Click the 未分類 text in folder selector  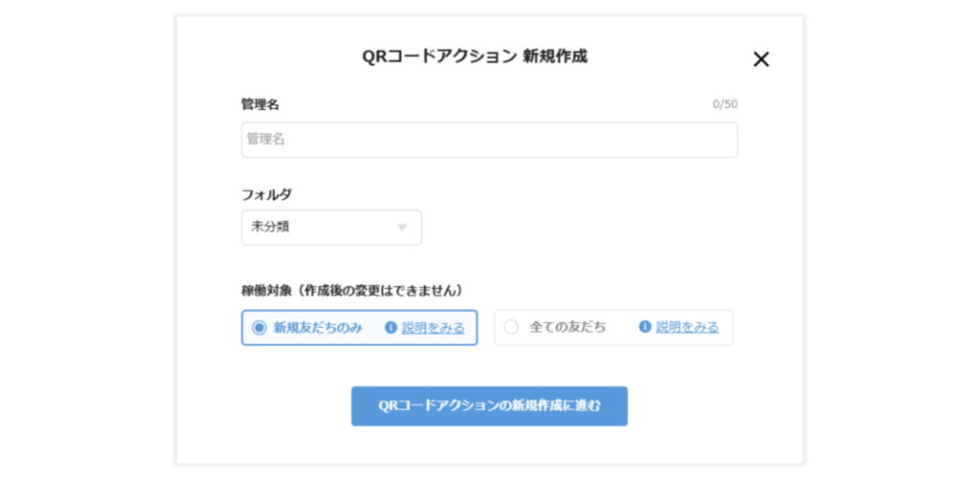pyautogui.click(x=271, y=228)
